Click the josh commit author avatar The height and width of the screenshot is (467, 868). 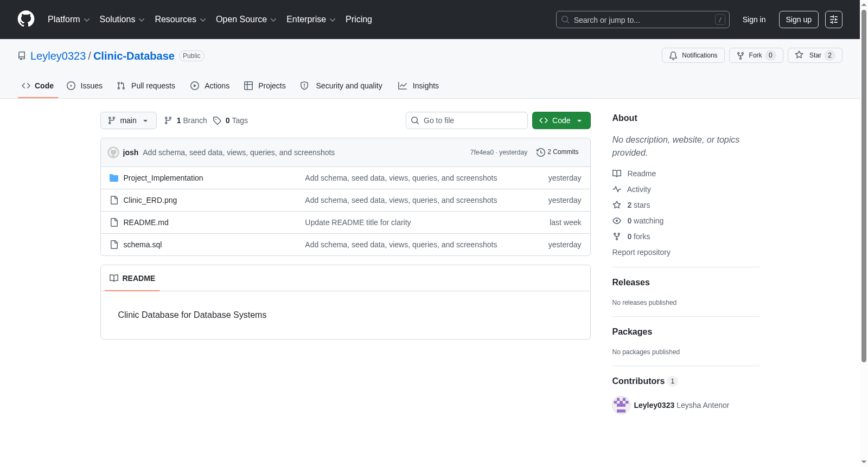click(113, 152)
